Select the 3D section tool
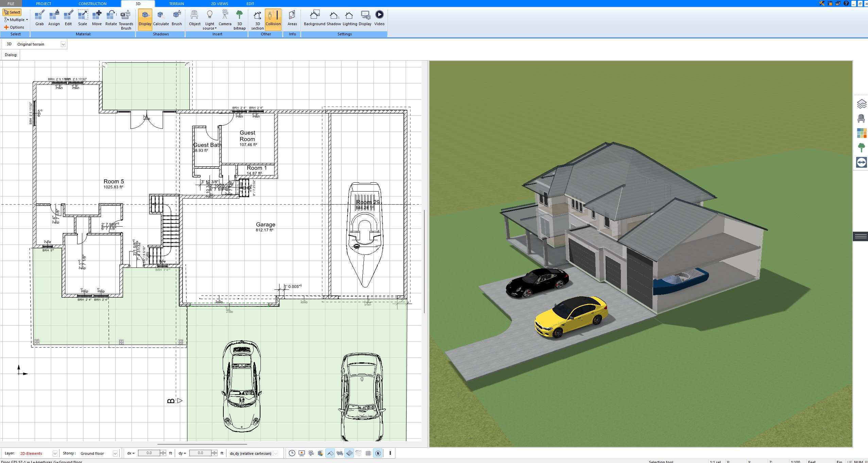This screenshot has width=868, height=463. (257, 19)
